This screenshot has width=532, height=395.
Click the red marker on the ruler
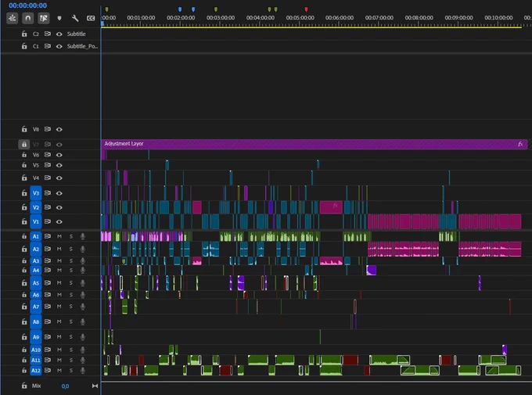click(306, 9)
